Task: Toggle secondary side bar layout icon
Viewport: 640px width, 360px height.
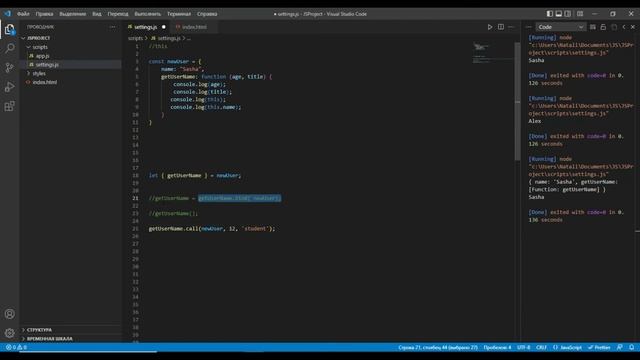Action: pos(568,14)
